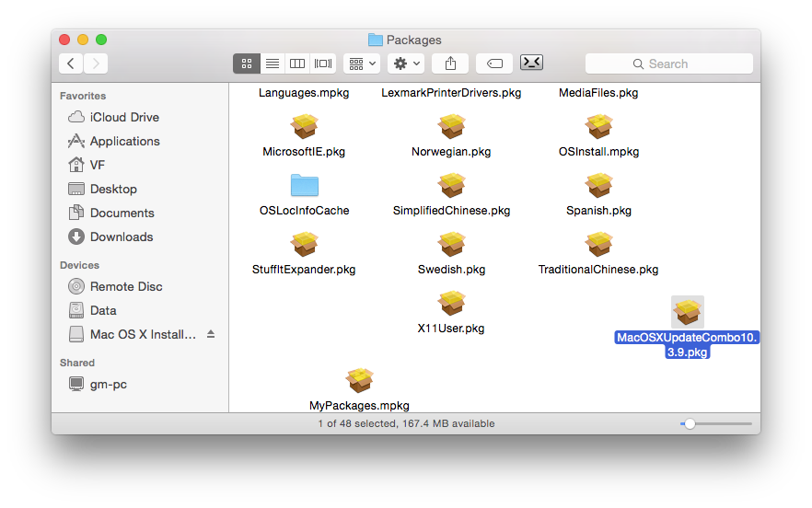Viewport: 812px width, 508px height.
Task: Select Swedish.pkg package icon
Action: (x=451, y=244)
